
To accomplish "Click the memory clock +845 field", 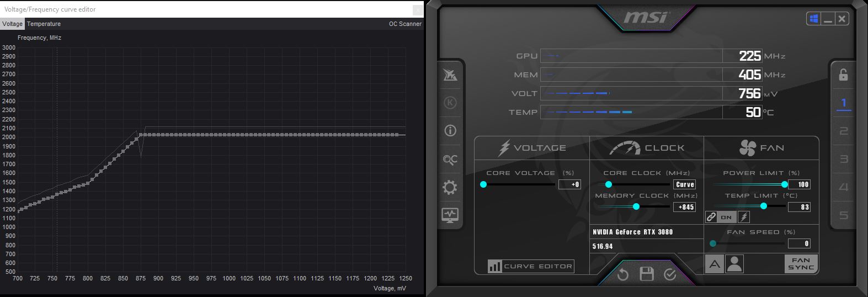I will (684, 207).
